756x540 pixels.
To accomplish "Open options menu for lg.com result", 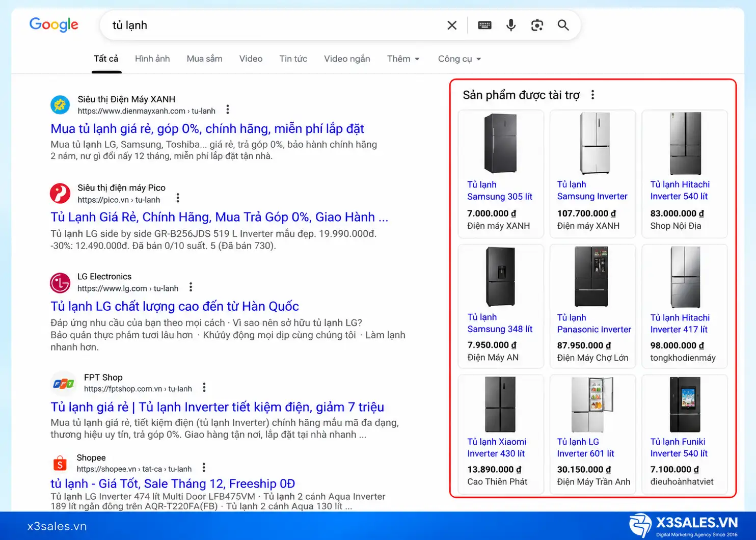I will pos(191,287).
